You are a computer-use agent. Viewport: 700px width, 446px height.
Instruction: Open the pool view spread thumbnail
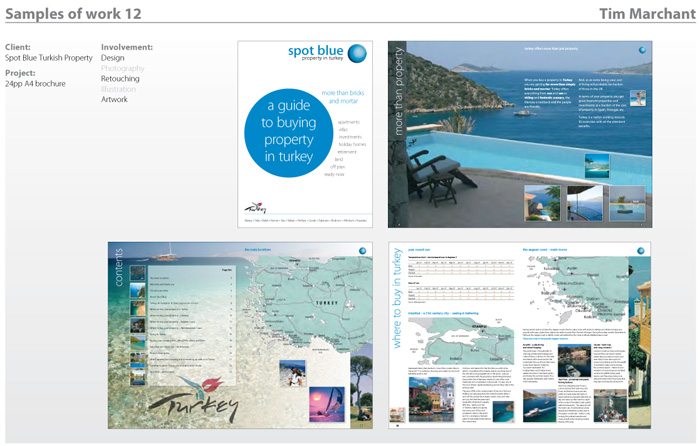point(520,134)
